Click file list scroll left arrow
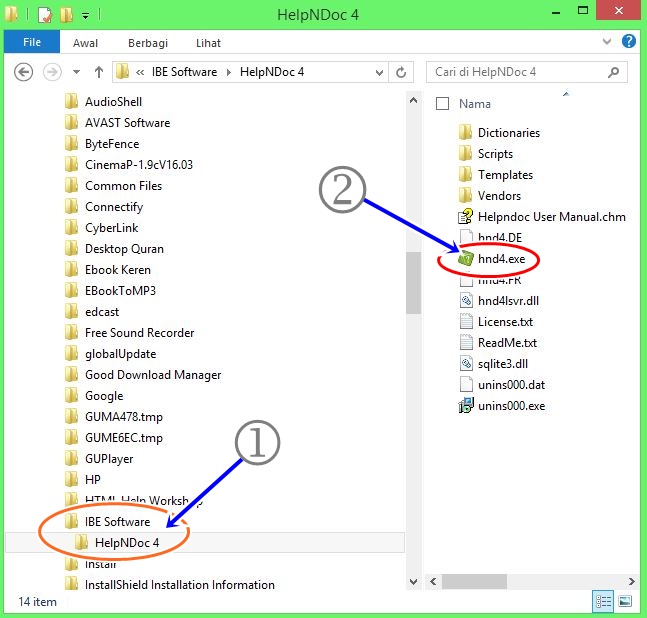647x618 pixels. point(433,582)
